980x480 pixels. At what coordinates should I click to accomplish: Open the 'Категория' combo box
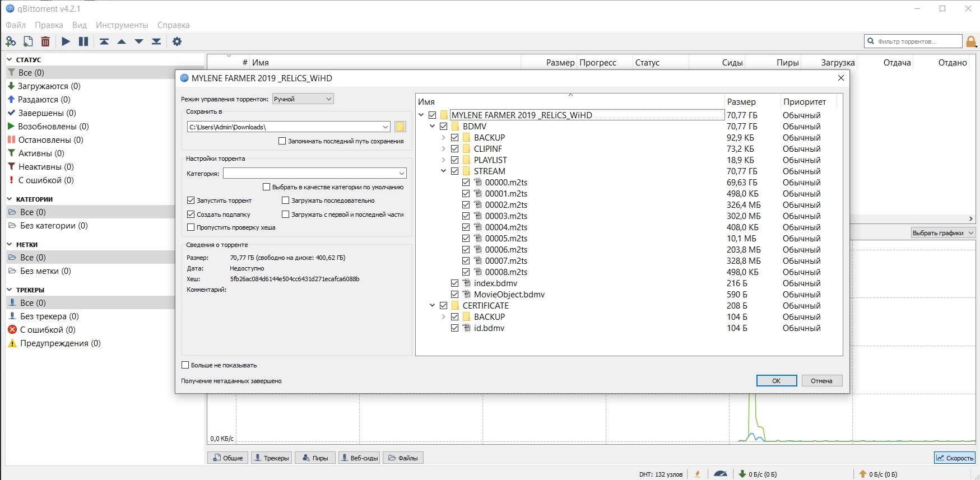[314, 174]
